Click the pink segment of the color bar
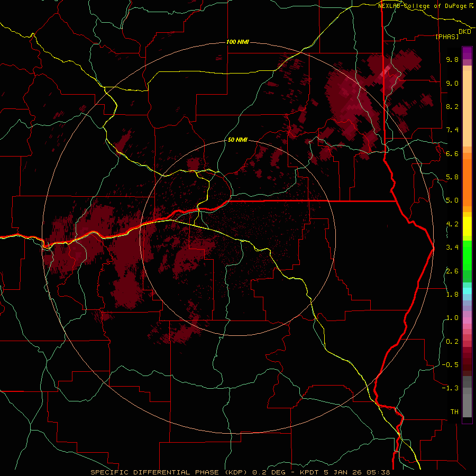Image resolution: width=476 pixels, height=476 pixels. [467, 321]
